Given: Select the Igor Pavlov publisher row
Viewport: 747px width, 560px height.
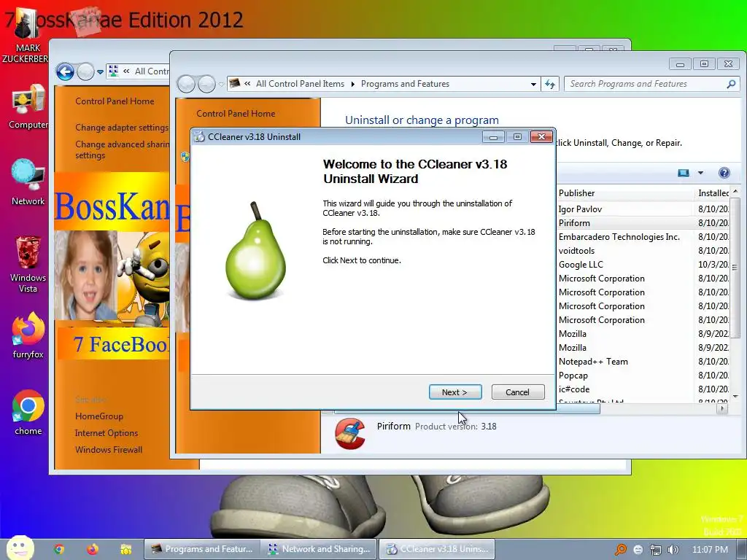Looking at the screenshot, I should coord(580,209).
